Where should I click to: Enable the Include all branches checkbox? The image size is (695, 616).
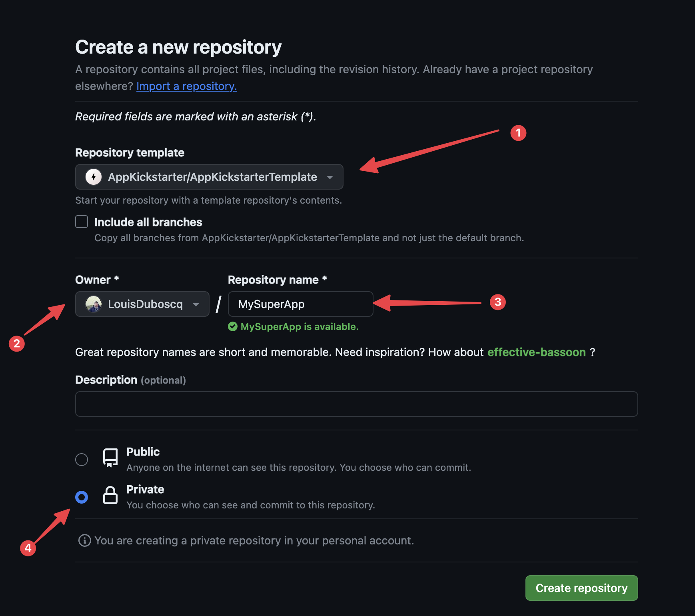pos(82,222)
